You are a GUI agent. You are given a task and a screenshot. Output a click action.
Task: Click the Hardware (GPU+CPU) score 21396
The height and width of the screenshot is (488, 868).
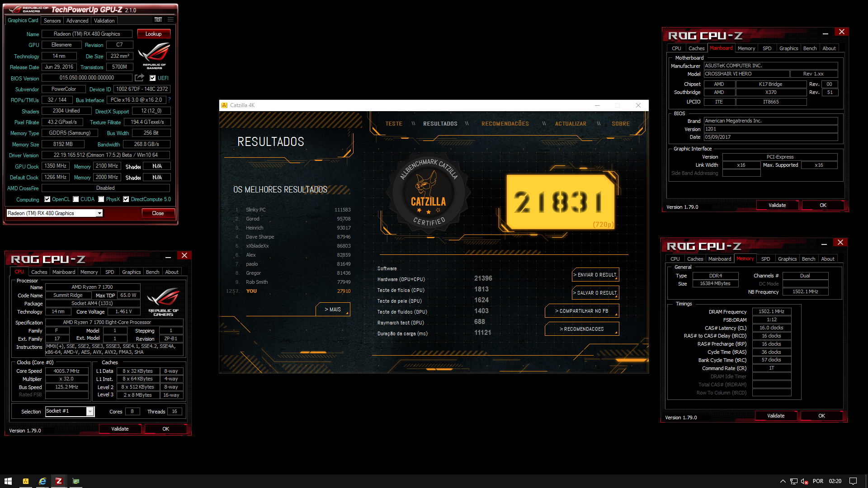[483, 278]
